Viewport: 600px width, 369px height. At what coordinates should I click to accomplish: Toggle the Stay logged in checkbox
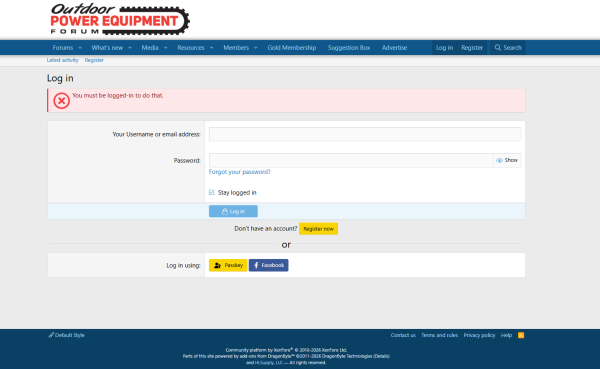212,192
